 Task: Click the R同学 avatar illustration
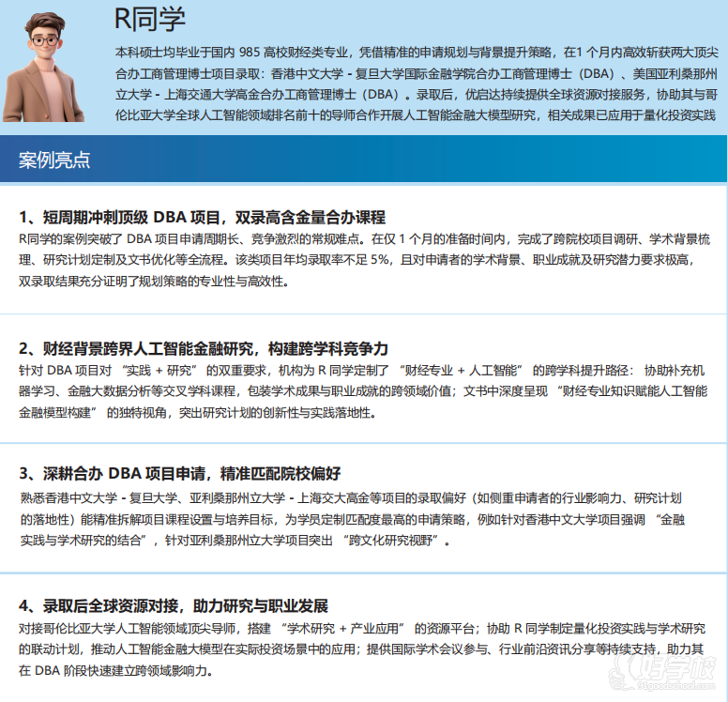43,67
